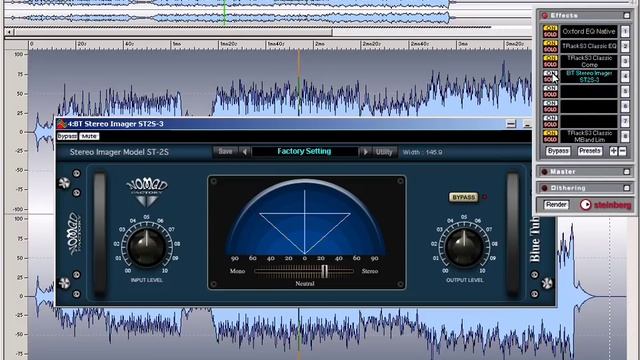The height and width of the screenshot is (360, 640).
Task: Click the Output Level knob
Action: tap(464, 247)
